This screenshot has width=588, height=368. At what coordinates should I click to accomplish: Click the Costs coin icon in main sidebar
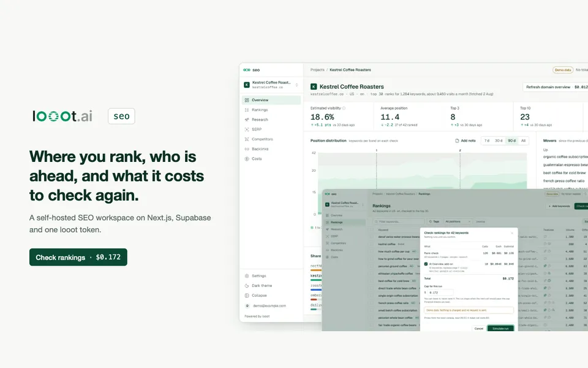click(x=247, y=158)
